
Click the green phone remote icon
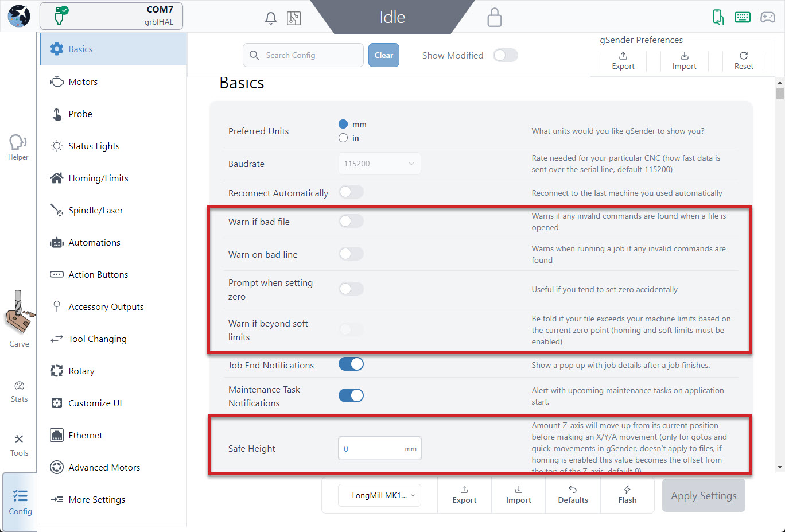(718, 17)
